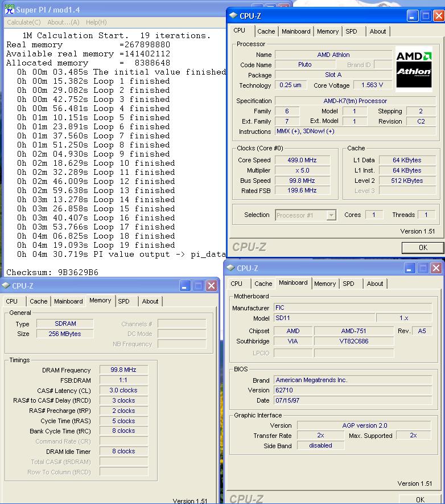Screen dimensions: 445x504
Task: Click the memory Size value '256 MBytes'
Action: click(x=65, y=334)
